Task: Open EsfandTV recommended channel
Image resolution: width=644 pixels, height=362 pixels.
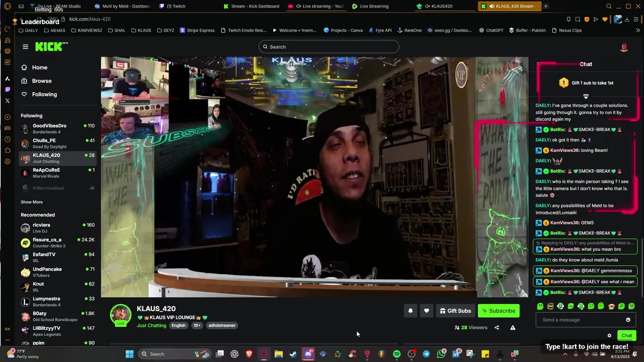Action: coord(58,257)
